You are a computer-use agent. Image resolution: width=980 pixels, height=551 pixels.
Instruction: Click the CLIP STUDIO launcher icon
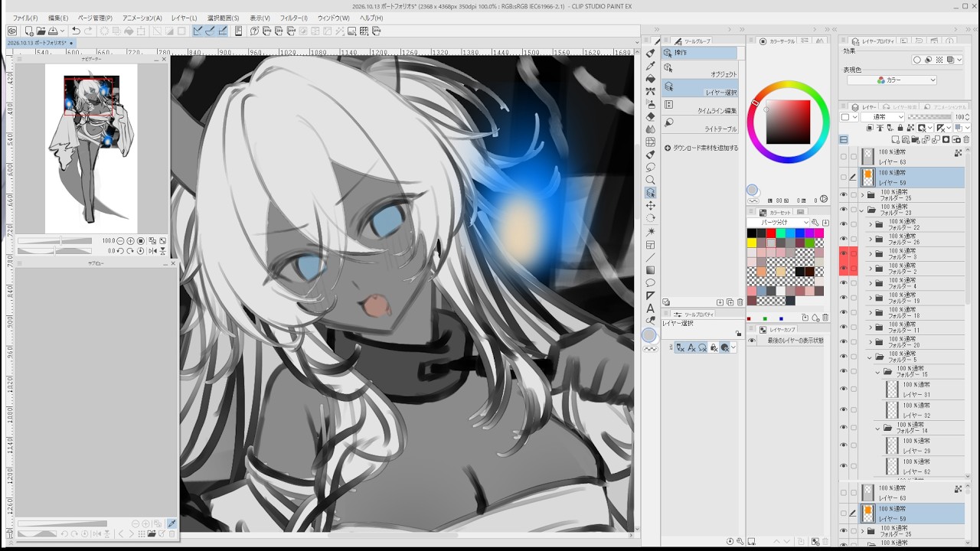pyautogui.click(x=12, y=31)
